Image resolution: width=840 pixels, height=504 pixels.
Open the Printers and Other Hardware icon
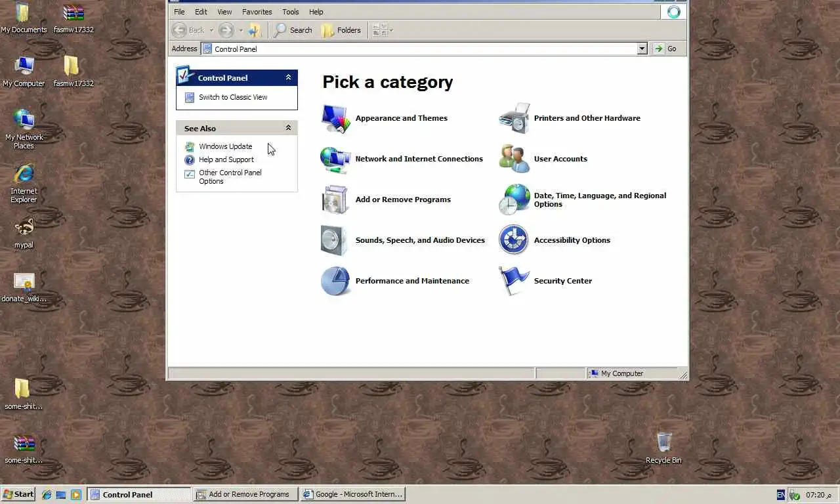pos(514,118)
